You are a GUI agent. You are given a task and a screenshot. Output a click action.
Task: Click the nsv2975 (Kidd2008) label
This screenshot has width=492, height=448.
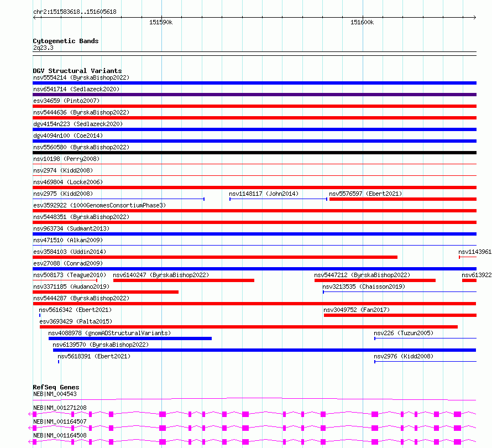point(63,194)
